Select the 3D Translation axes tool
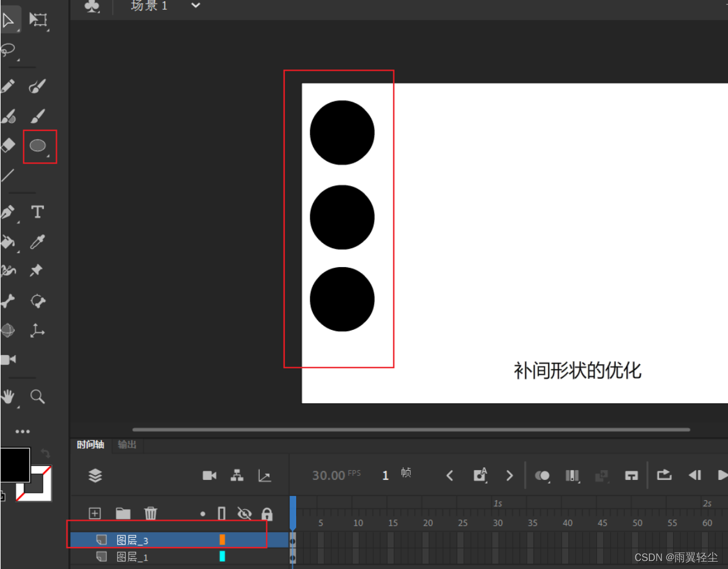 click(x=37, y=331)
